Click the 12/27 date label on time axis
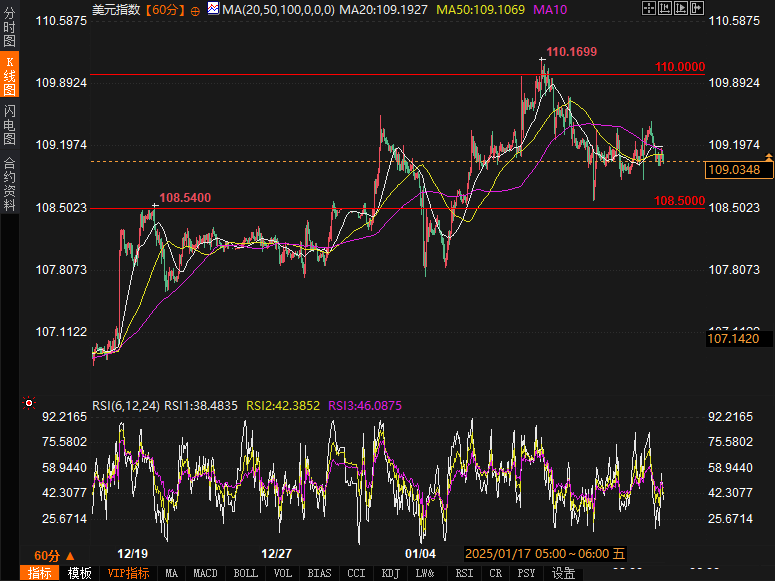This screenshot has width=775, height=581. pos(276,554)
